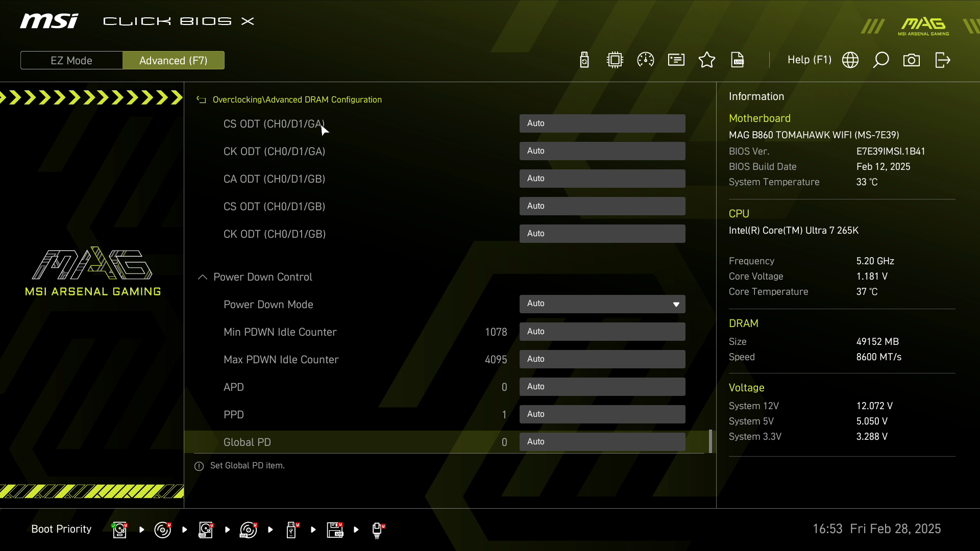Switch to EZ Mode
980x551 pixels.
pos(71,60)
